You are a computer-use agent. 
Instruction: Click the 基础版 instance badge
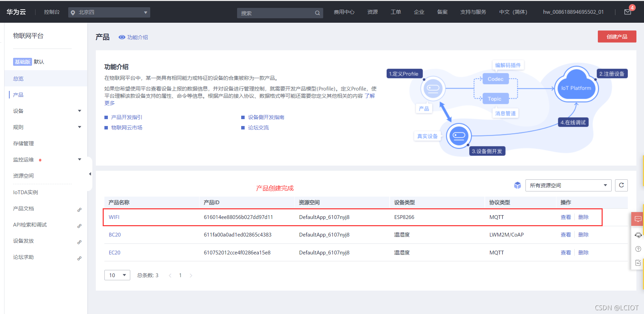(22, 62)
